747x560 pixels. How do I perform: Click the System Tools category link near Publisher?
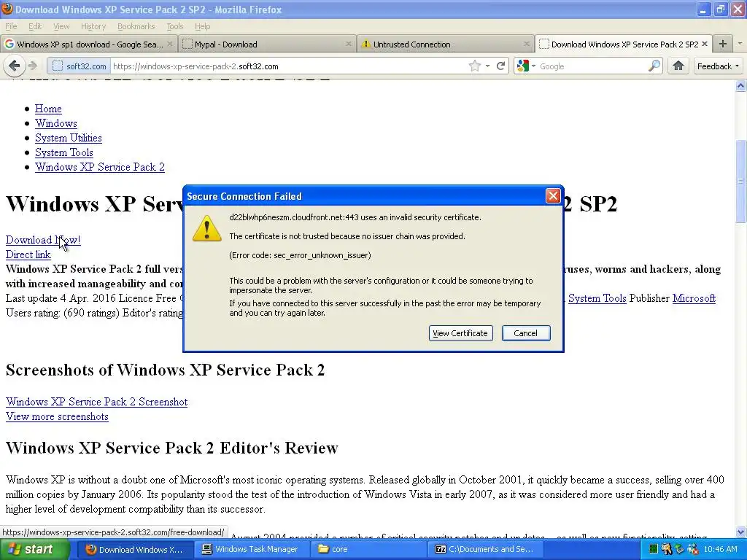[597, 298]
